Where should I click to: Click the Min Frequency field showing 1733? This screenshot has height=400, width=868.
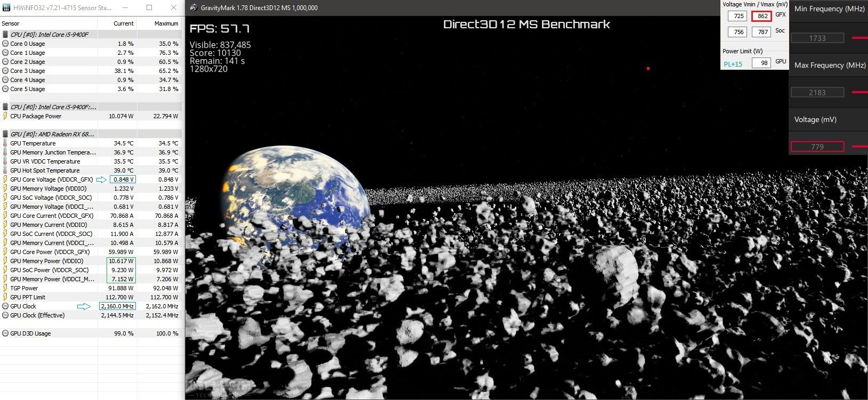tap(817, 38)
